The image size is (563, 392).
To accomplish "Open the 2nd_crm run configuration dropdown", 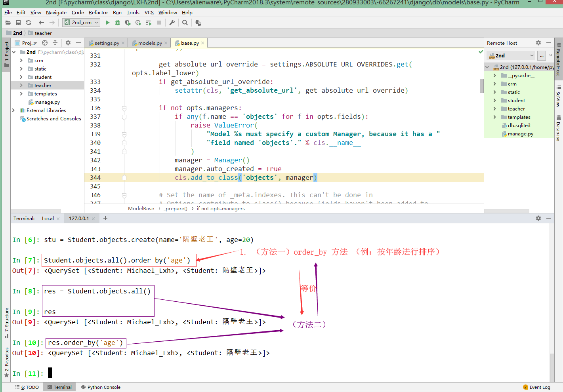I will coord(81,23).
